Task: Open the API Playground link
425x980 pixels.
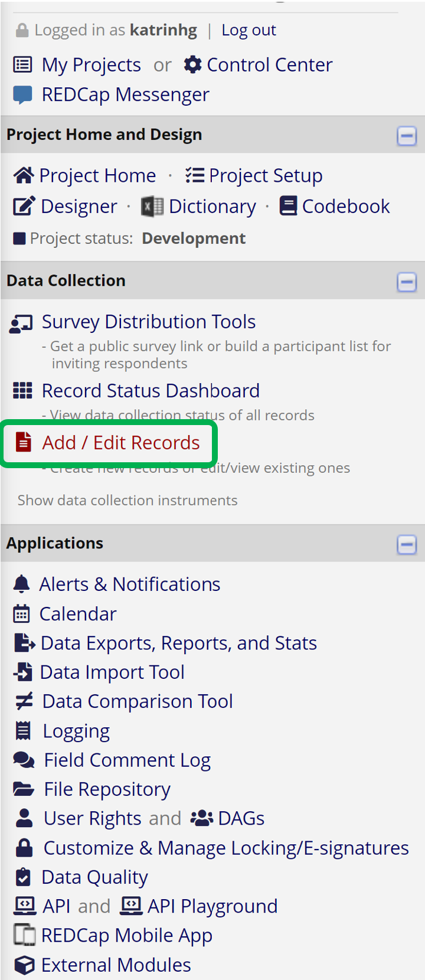Action: [212, 906]
